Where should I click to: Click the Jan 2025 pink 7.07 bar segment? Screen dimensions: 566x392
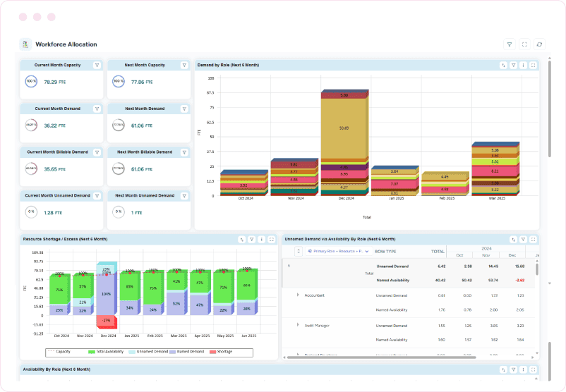pos(395,184)
